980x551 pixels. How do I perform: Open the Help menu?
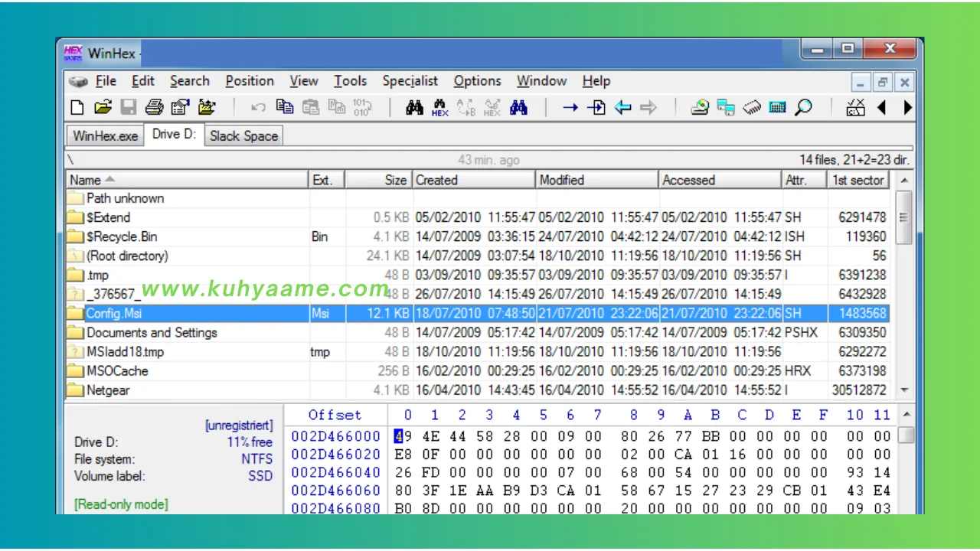click(596, 81)
